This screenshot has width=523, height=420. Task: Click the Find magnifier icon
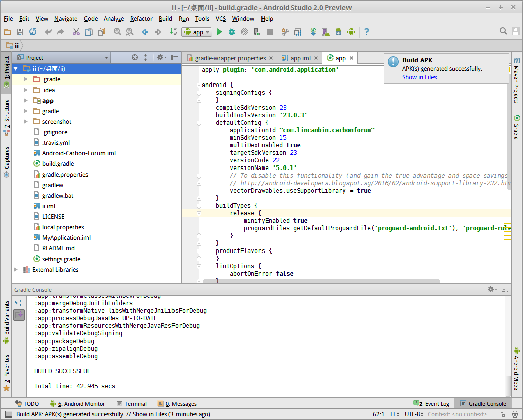117,32
